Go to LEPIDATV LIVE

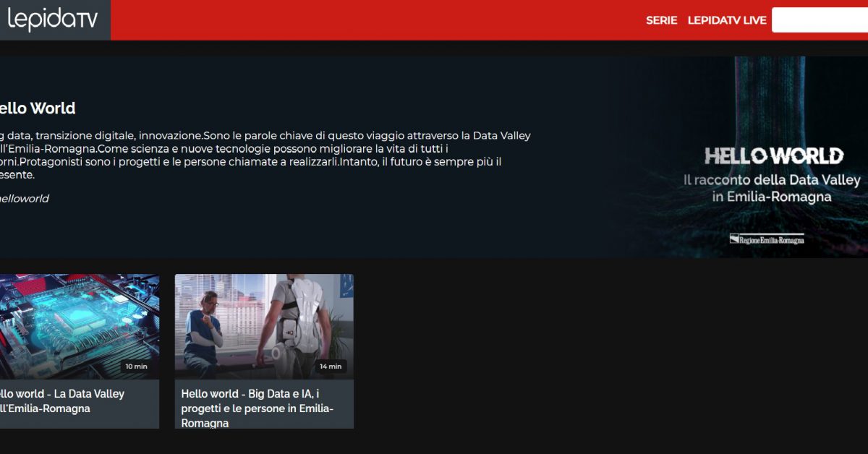click(727, 20)
